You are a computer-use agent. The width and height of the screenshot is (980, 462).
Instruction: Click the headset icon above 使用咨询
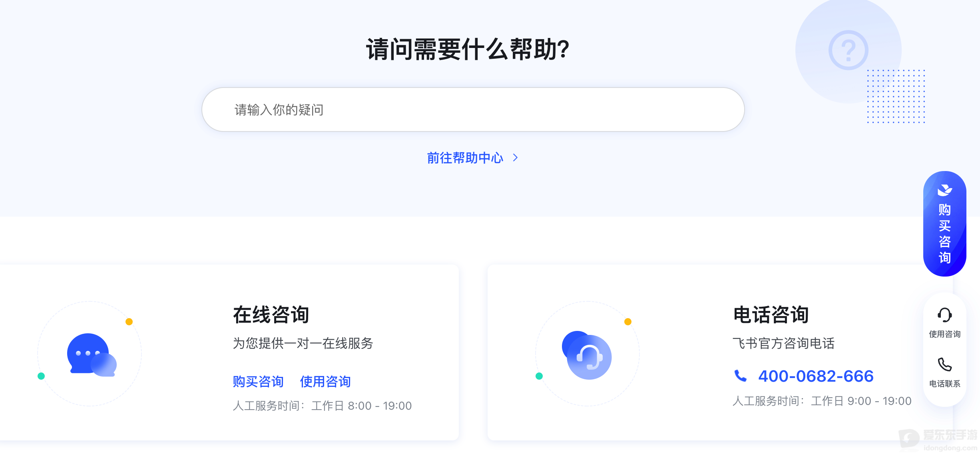coord(945,315)
